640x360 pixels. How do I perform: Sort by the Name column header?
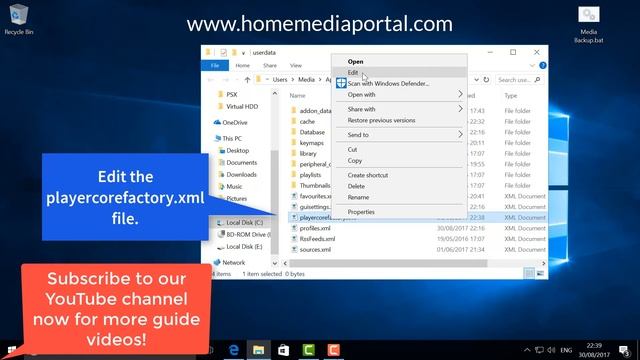tap(298, 96)
